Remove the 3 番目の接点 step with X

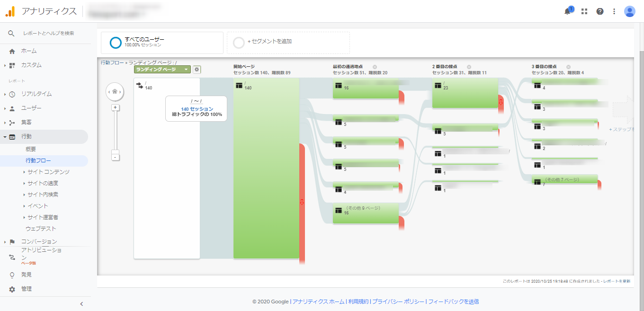[x=569, y=67]
